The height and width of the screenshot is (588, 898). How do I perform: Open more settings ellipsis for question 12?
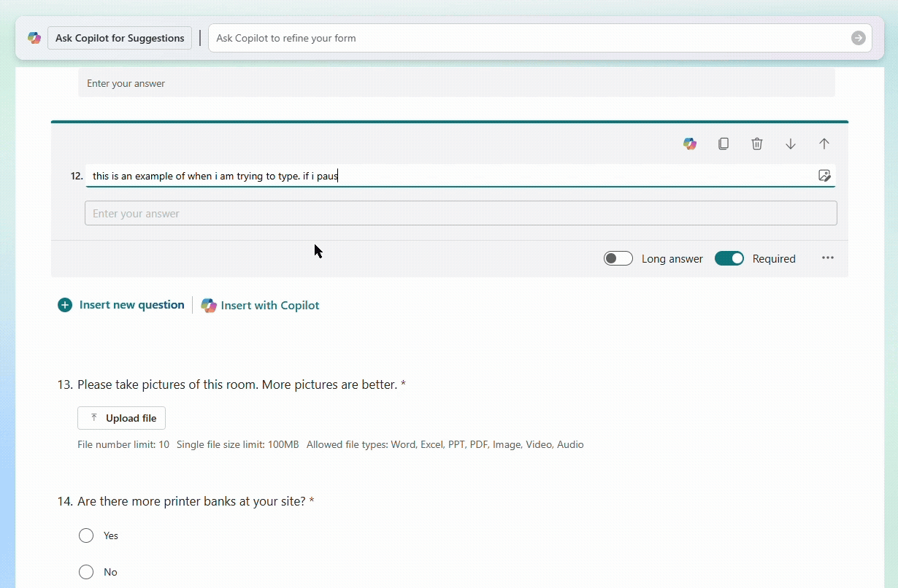(828, 258)
